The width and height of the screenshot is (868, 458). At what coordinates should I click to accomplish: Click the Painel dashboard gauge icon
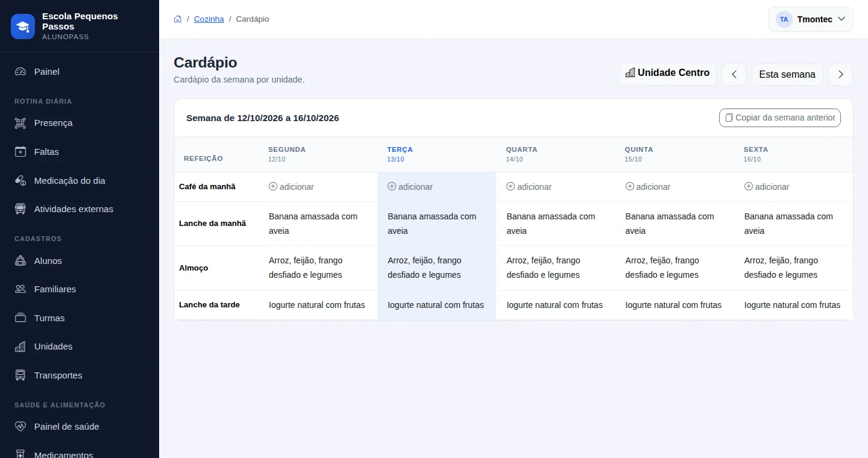coord(20,72)
